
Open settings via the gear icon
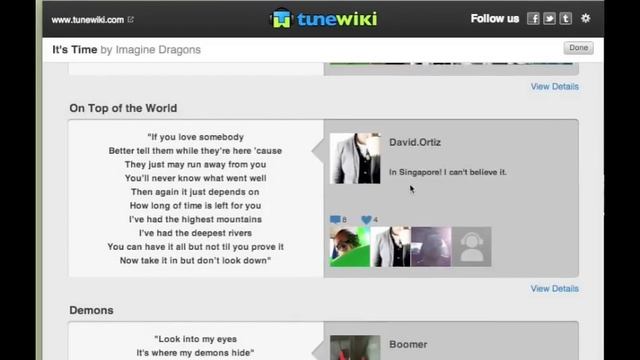[x=586, y=18]
